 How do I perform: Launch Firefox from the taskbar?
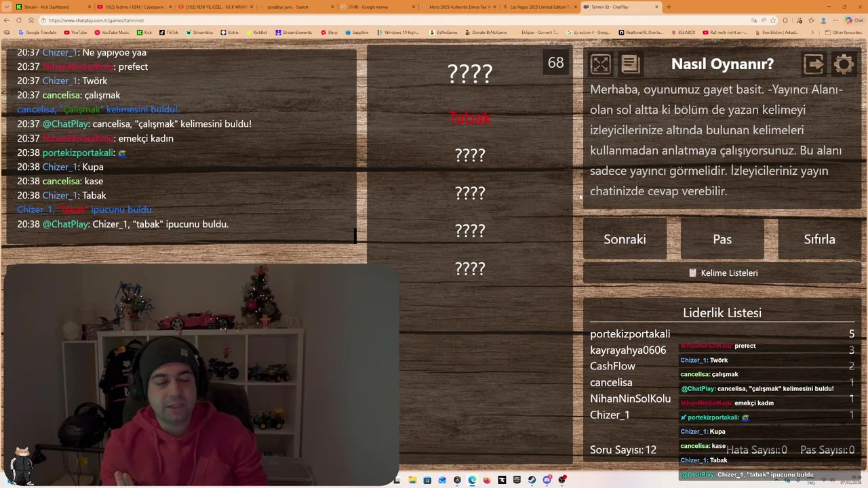487,480
